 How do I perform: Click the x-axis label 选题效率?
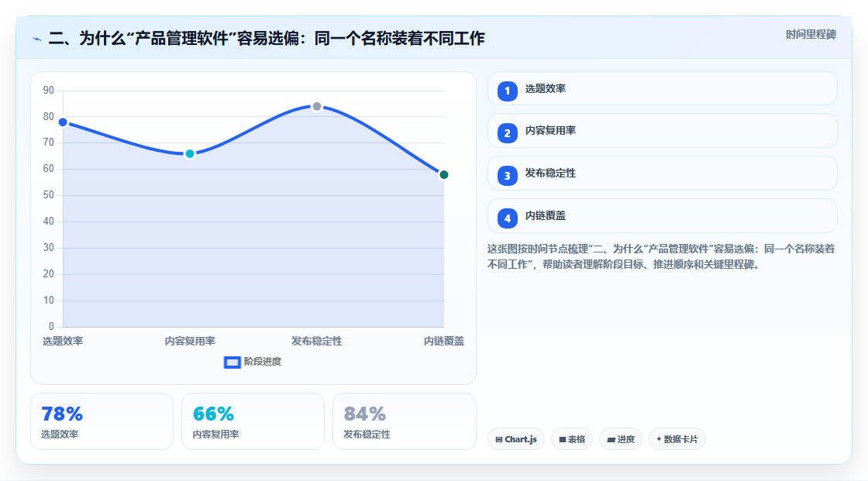point(63,341)
